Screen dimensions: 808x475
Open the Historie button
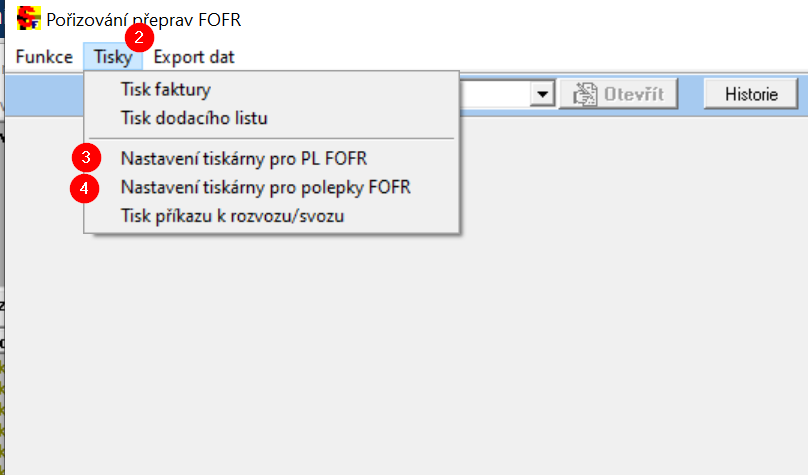coord(751,94)
